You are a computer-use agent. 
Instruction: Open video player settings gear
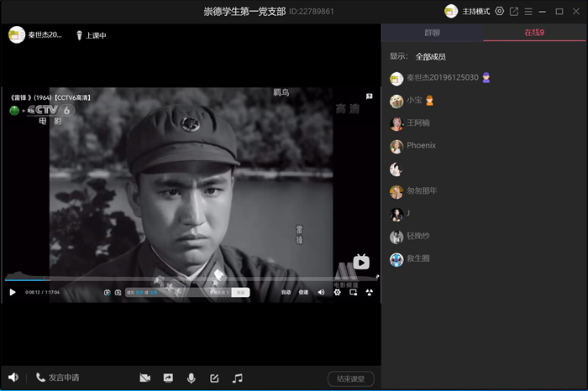338,292
